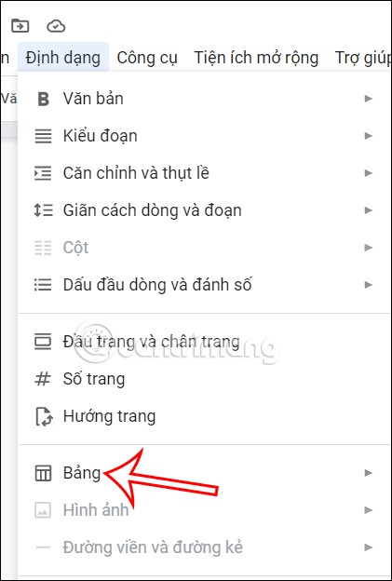392x581 pixels.
Task: Select Hướng trang menu entry
Action: (x=205, y=416)
